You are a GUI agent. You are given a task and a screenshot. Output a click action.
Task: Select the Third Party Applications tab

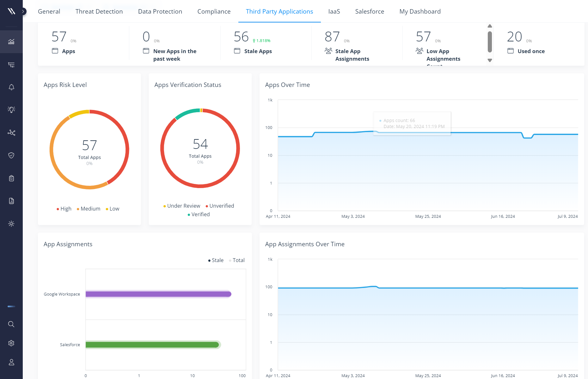[x=279, y=12]
